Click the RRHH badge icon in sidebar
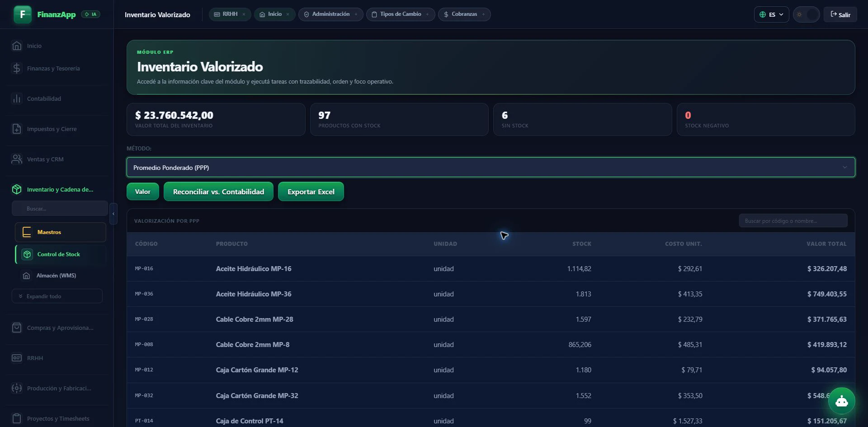 [x=17, y=358]
